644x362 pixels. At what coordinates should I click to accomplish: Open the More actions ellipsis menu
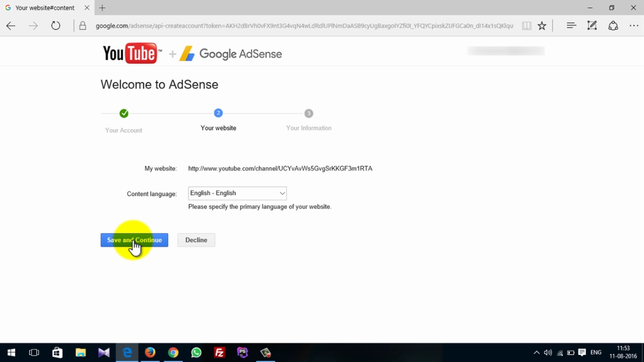[634, 26]
